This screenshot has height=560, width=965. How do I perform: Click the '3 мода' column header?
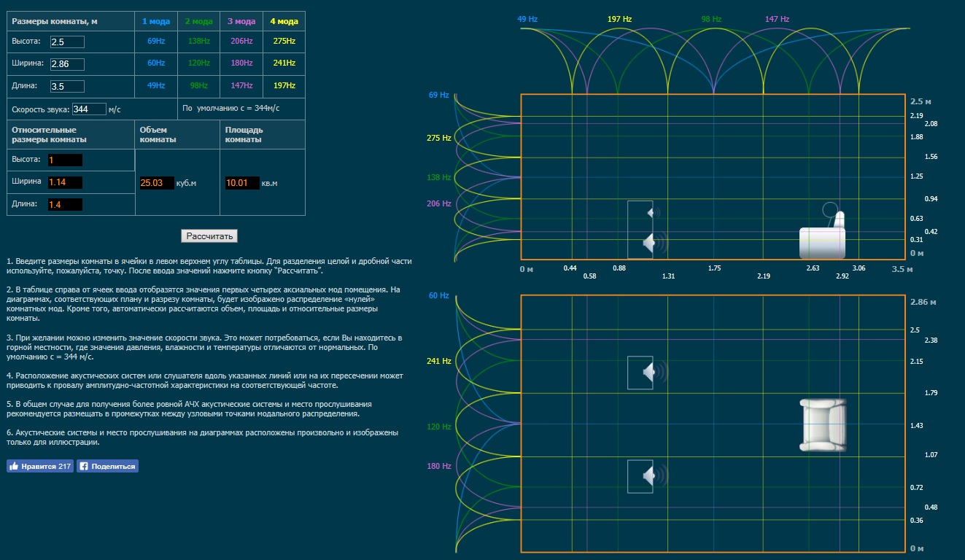(x=241, y=21)
